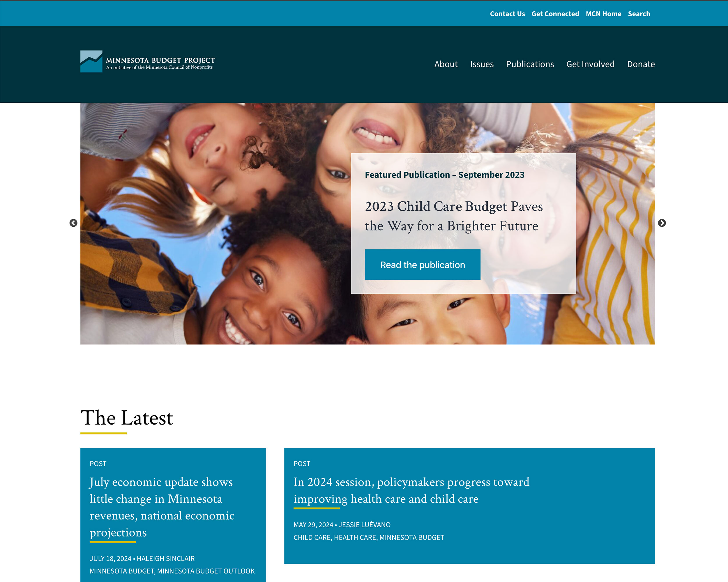Navigate to Donate section
The height and width of the screenshot is (582, 728).
[x=641, y=64]
